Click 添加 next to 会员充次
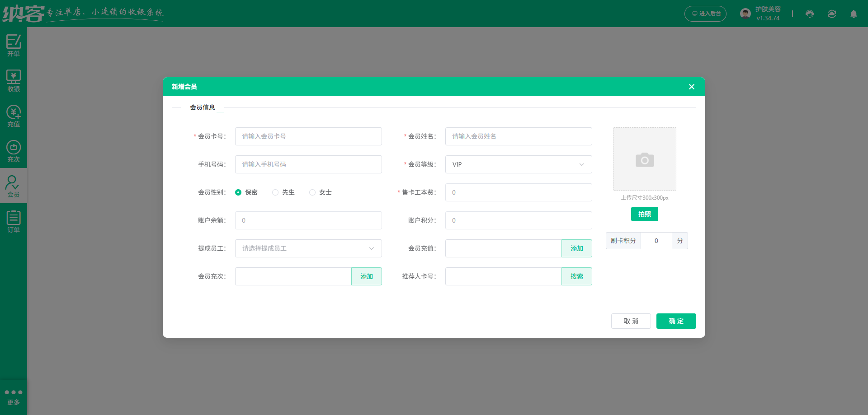This screenshot has width=868, height=415. [x=367, y=276]
